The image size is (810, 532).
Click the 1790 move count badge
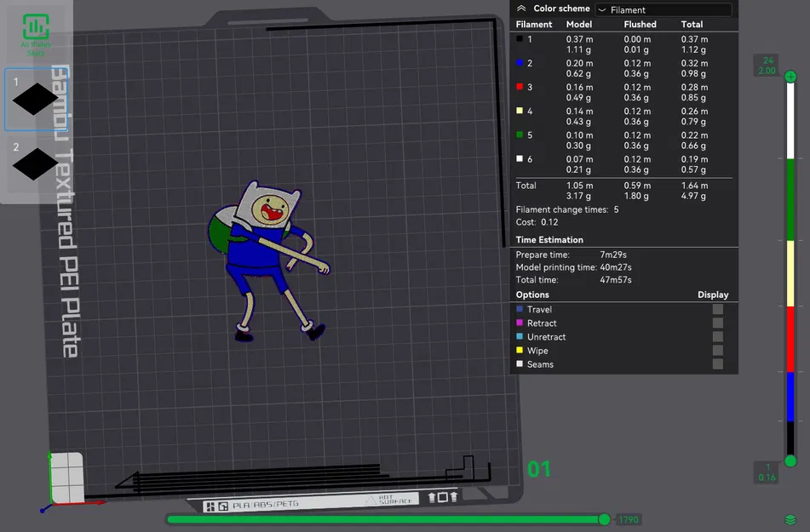click(627, 519)
